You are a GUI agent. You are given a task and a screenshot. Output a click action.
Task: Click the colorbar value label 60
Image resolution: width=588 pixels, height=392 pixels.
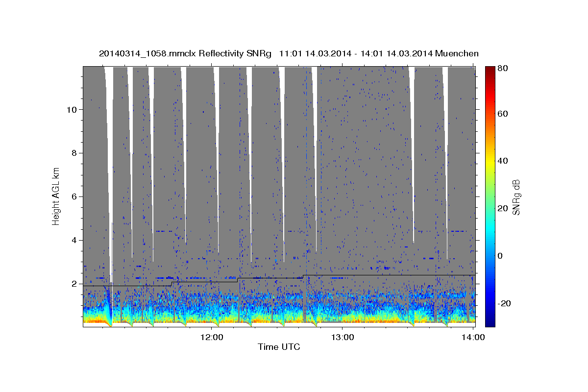pyautogui.click(x=503, y=114)
